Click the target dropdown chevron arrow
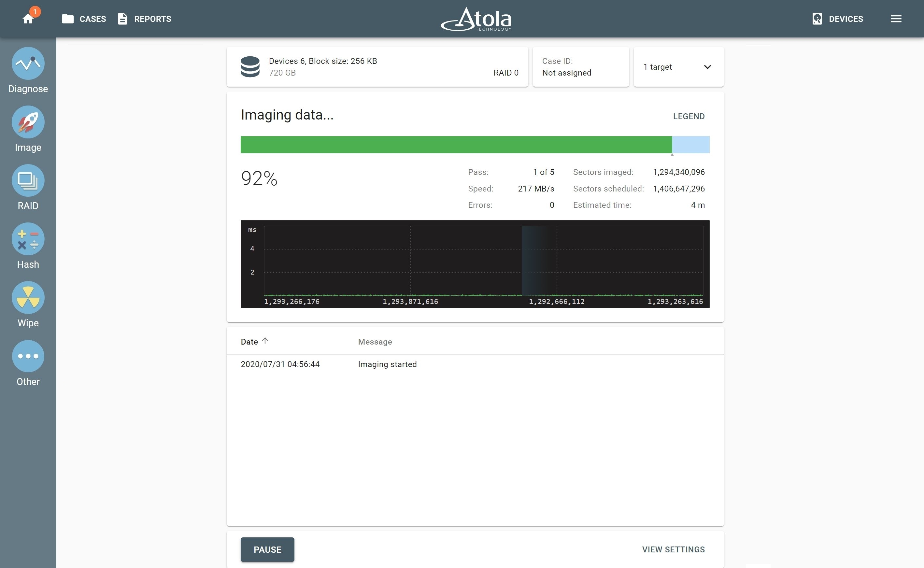Viewport: 924px width, 568px height. (707, 67)
